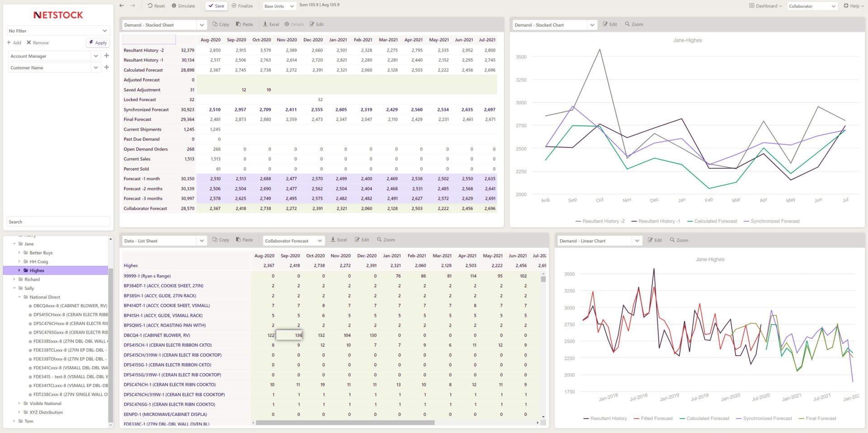868x433 pixels.
Task: Select the Highes tree item
Action: [x=56, y=271]
